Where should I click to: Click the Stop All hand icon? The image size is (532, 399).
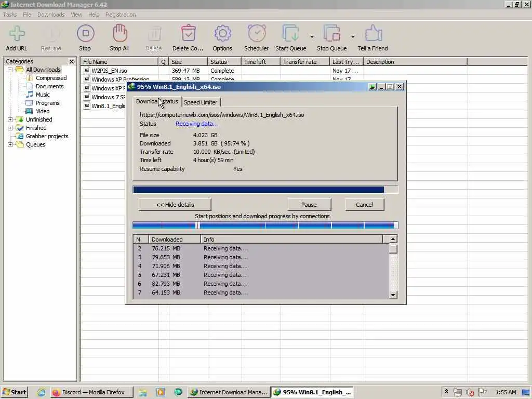[120, 33]
